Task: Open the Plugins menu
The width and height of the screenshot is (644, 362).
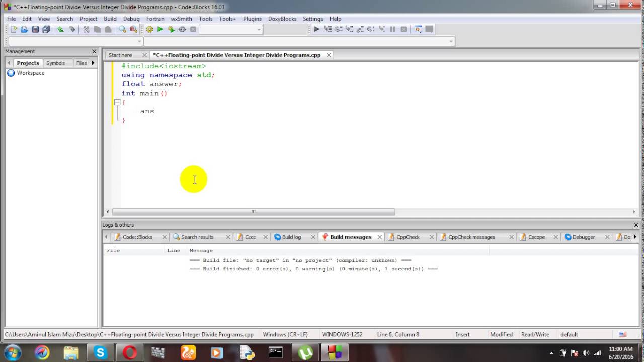Action: pyautogui.click(x=252, y=19)
